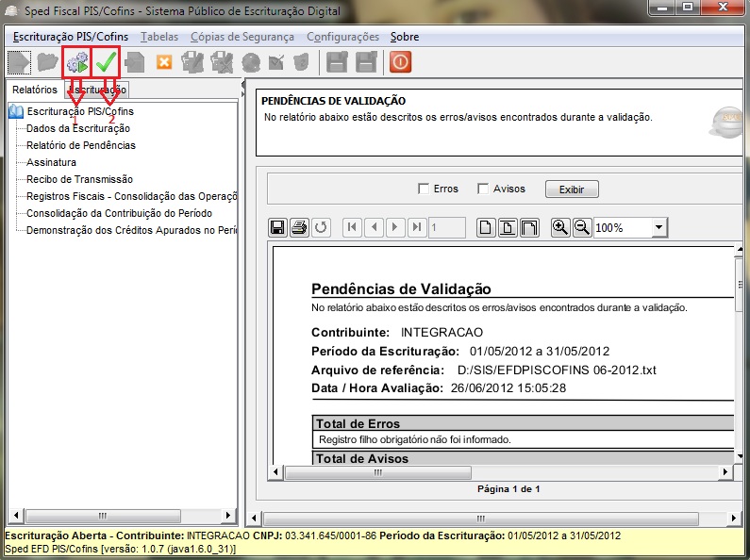Image resolution: width=750 pixels, height=560 pixels.
Task: Click the red power exit icon
Action: pyautogui.click(x=400, y=63)
